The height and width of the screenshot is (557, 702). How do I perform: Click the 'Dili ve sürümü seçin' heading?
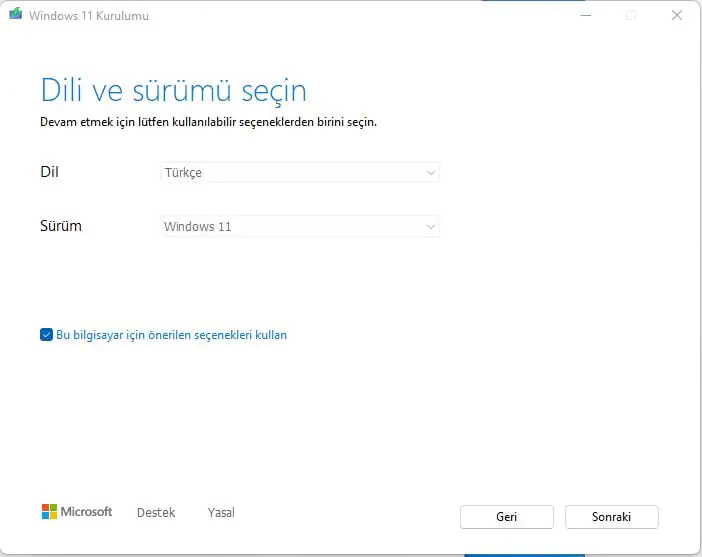pos(173,90)
